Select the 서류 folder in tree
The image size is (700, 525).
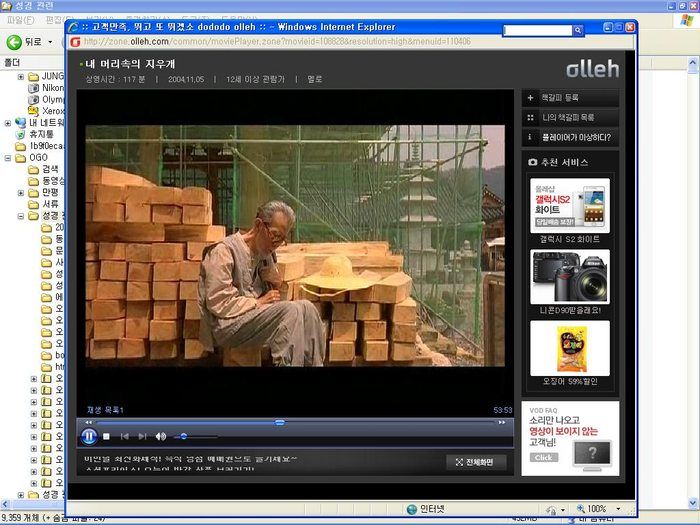click(x=43, y=204)
